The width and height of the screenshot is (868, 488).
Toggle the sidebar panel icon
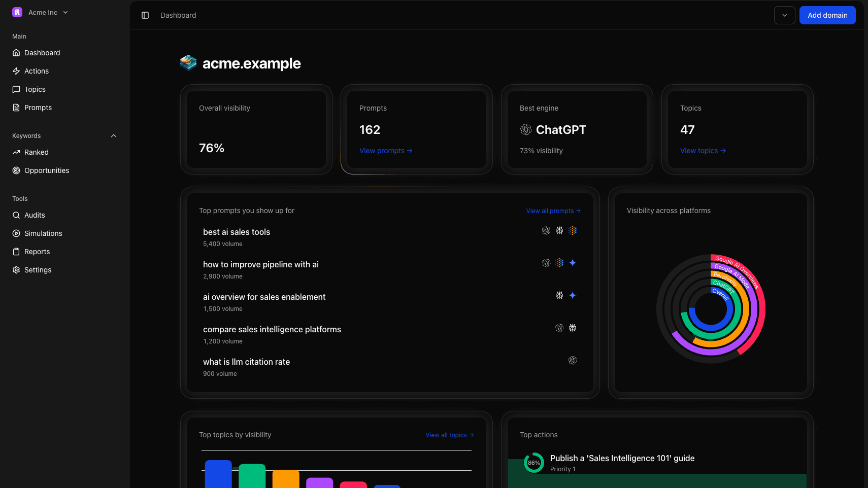[x=145, y=15]
